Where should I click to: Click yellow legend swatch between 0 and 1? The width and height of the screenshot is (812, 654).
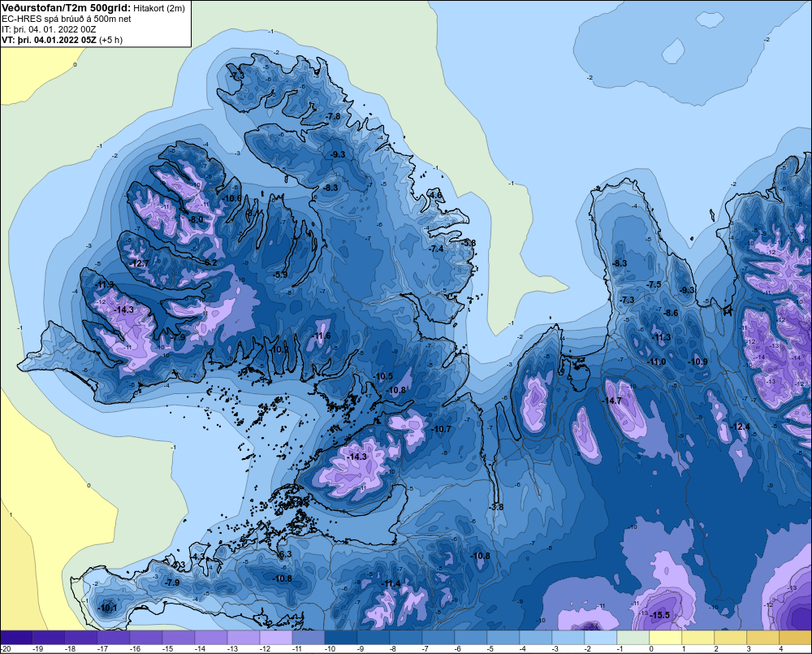(666, 638)
